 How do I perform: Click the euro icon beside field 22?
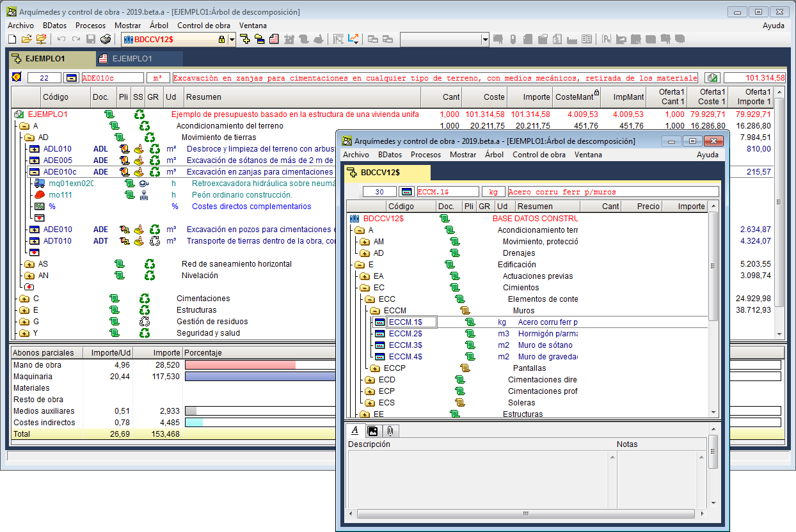17,77
